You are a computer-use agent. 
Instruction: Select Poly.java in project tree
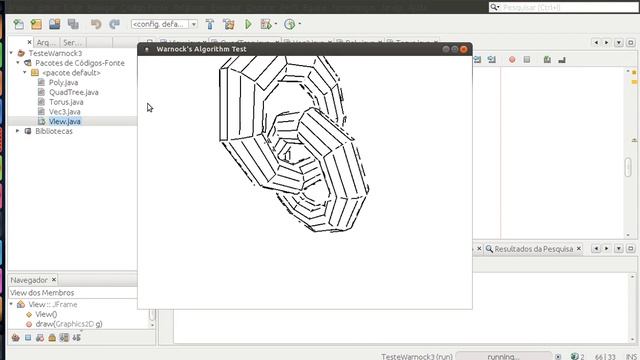(63, 82)
